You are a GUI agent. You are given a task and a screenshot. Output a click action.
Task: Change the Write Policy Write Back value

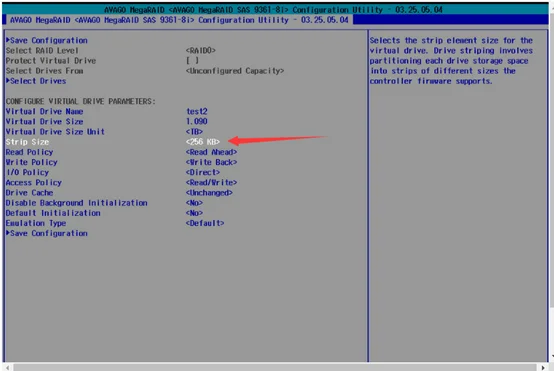click(x=211, y=162)
